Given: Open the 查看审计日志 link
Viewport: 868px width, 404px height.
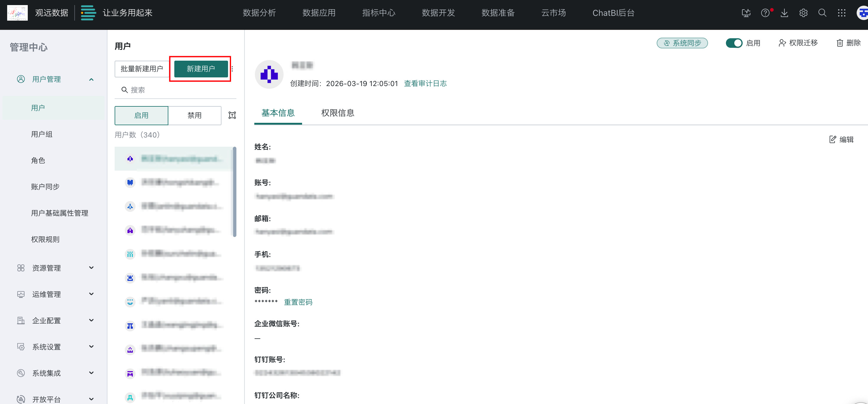Looking at the screenshot, I should (425, 83).
